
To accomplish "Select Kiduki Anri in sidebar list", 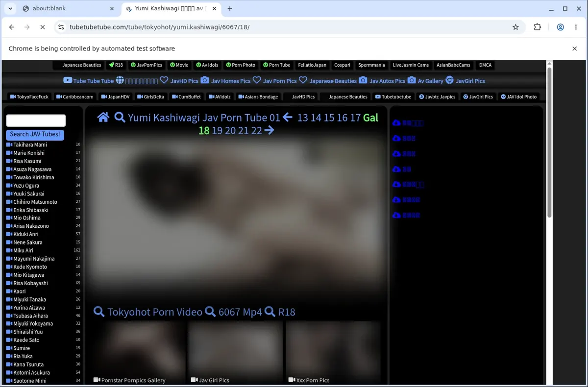I will (27, 234).
